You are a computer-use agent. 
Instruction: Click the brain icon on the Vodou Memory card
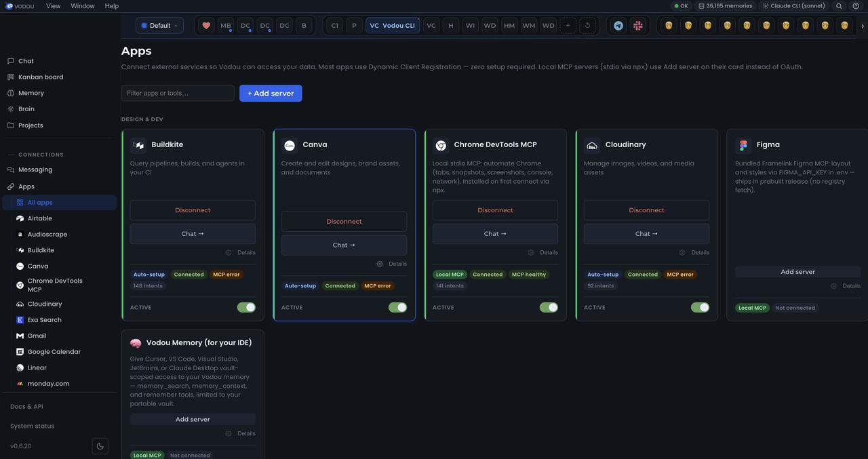click(x=136, y=343)
